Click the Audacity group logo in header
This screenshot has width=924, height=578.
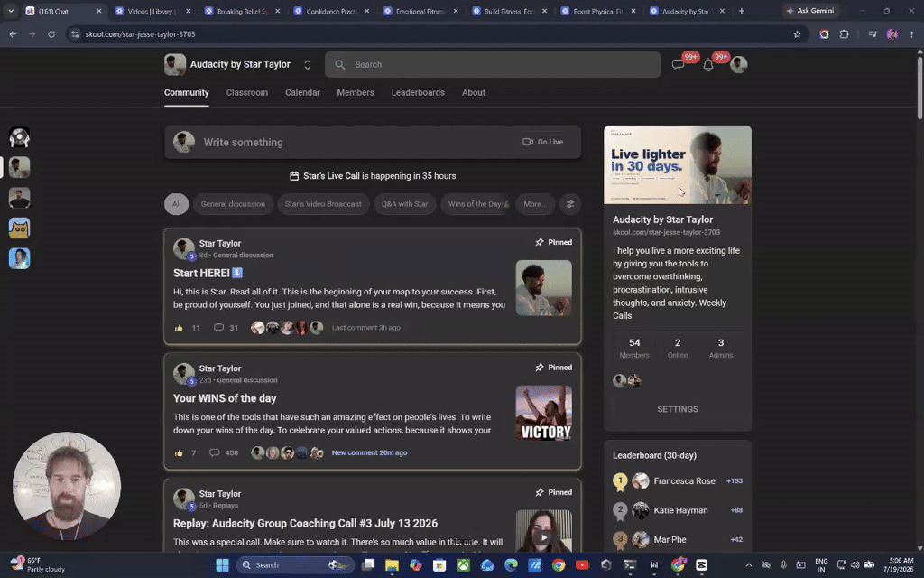pos(175,64)
